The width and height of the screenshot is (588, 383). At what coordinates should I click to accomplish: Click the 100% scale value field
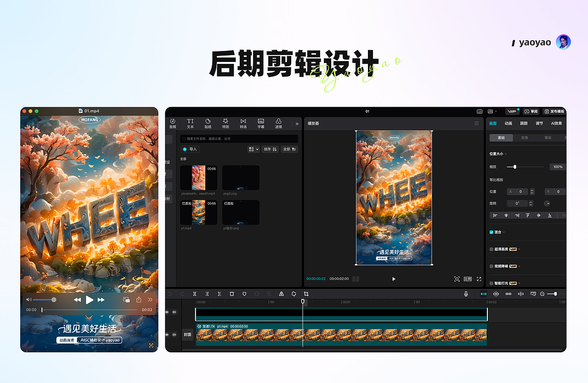coord(557,167)
